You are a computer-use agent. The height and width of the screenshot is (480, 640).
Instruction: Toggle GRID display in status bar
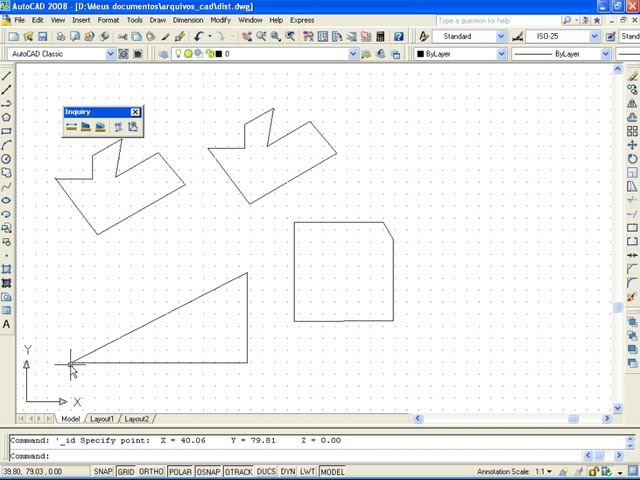(x=126, y=471)
